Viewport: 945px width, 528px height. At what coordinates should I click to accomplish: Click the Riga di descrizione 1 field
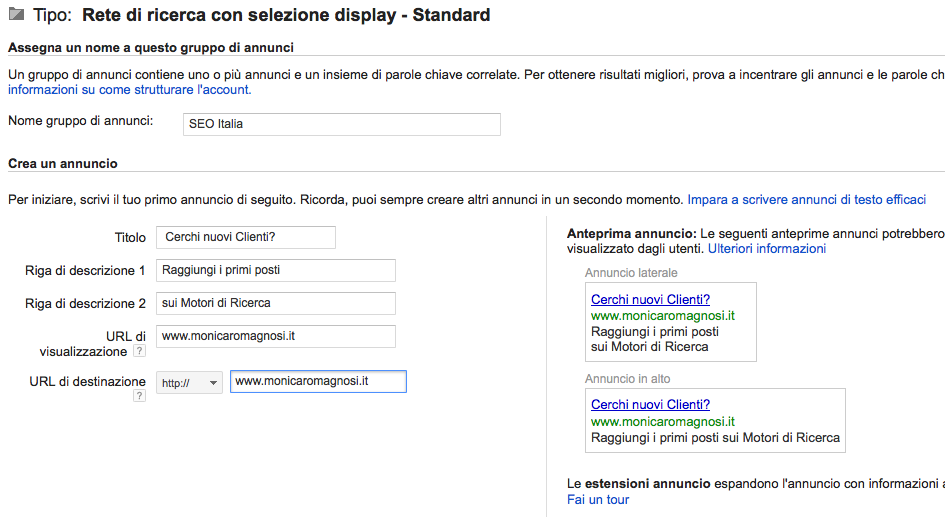[275, 270]
